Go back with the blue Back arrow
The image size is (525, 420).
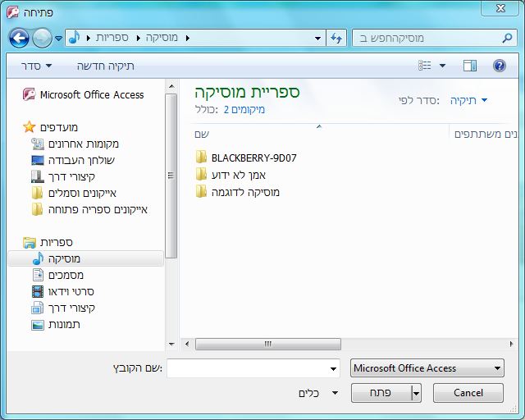19,38
